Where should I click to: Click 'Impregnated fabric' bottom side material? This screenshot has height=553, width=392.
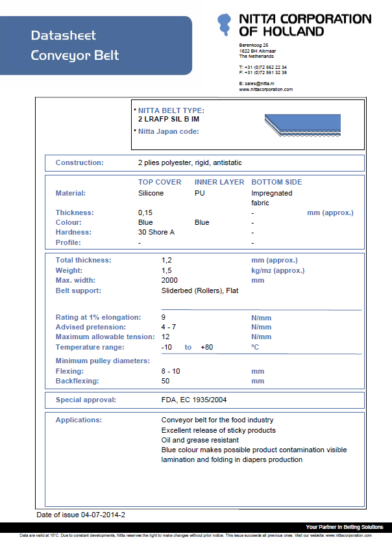coord(271,198)
